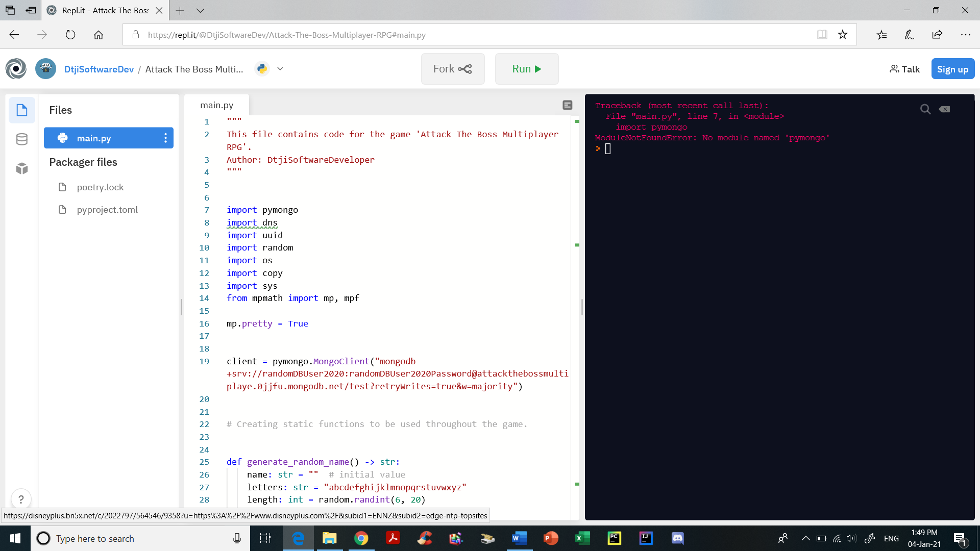Share this page icon
Viewport: 980px width, 551px height.
(x=937, y=35)
